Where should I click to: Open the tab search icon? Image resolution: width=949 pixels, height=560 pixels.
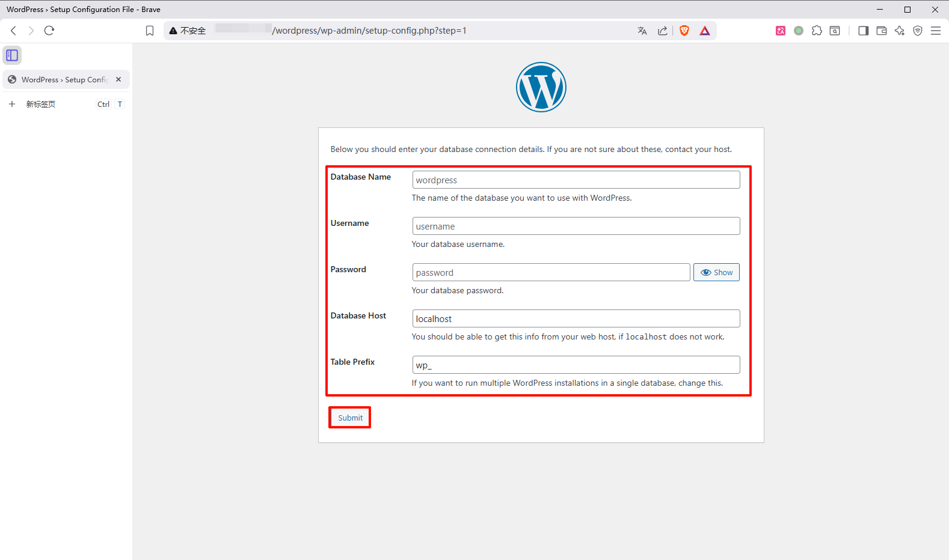(x=835, y=31)
